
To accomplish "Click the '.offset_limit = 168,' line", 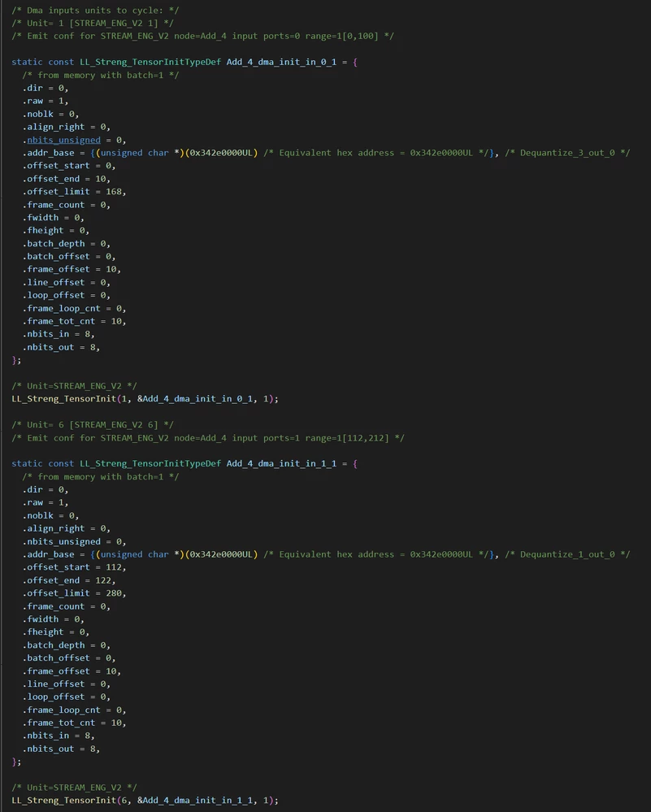I will tap(74, 192).
